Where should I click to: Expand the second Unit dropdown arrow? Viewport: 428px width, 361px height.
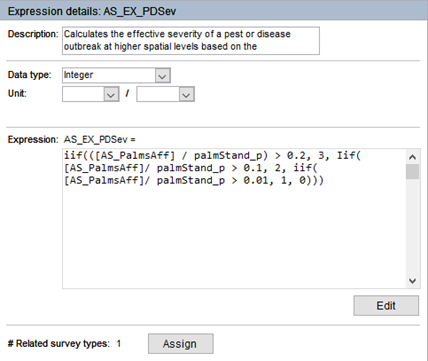pyautogui.click(x=186, y=95)
